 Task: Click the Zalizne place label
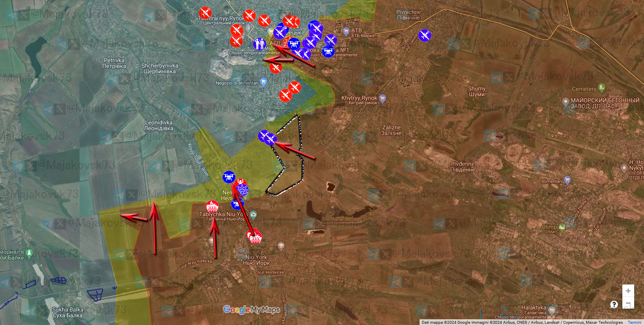click(391, 130)
